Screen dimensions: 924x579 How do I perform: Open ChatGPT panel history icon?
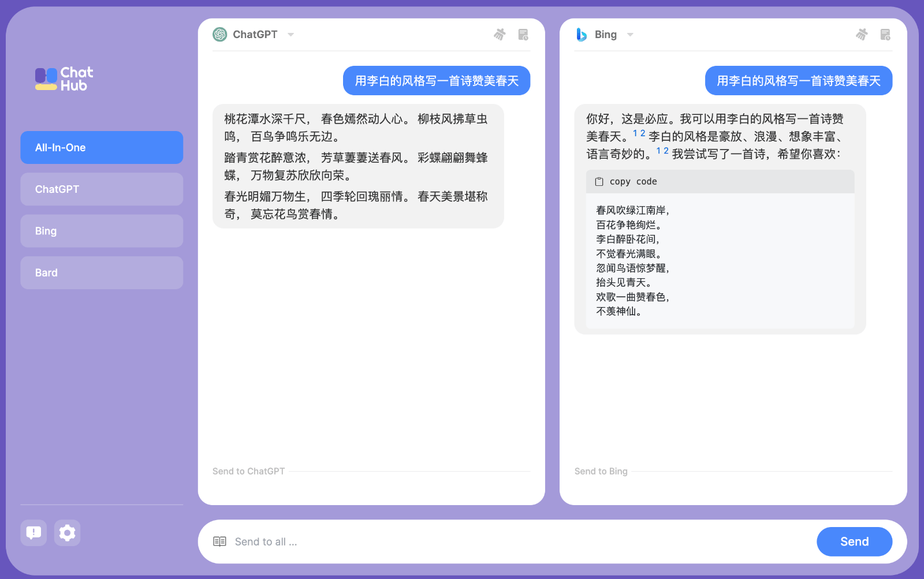coord(523,35)
